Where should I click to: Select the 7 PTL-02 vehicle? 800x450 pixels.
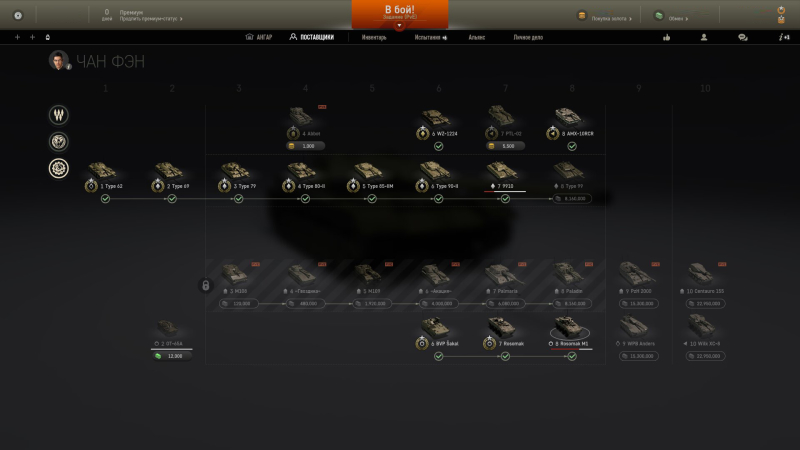(504, 123)
